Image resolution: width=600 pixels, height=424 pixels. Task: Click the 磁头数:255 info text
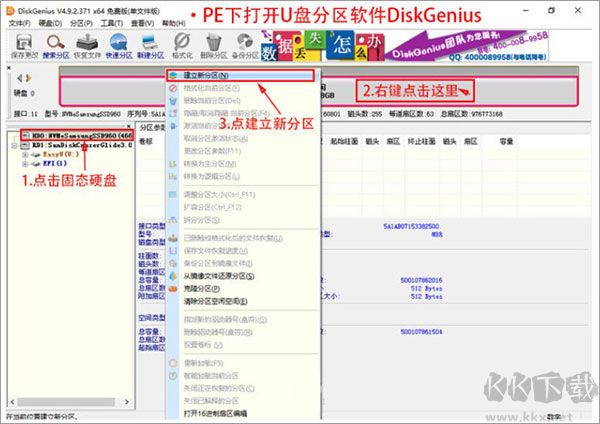(x=365, y=114)
